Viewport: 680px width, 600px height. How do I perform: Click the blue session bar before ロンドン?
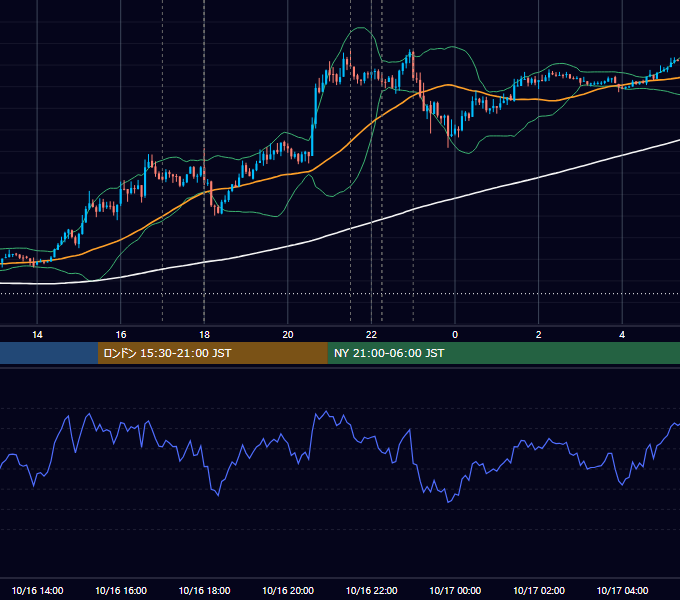coord(49,353)
